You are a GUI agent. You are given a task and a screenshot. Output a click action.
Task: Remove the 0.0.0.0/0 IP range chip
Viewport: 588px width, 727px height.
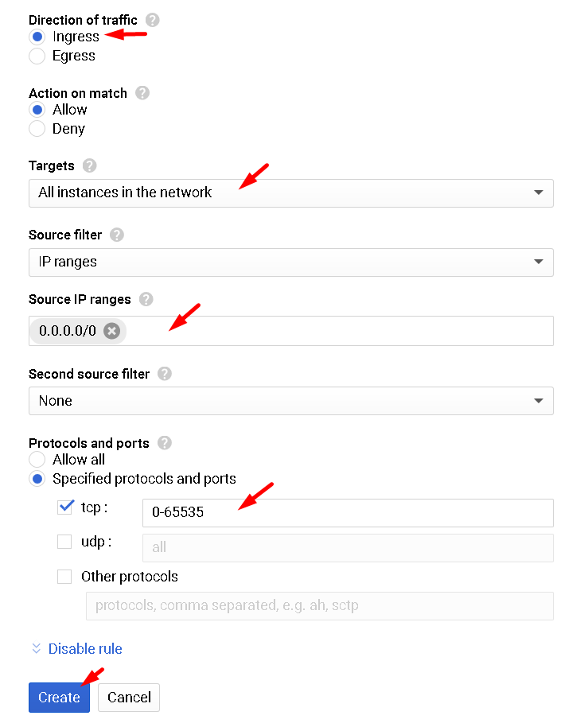coord(112,331)
